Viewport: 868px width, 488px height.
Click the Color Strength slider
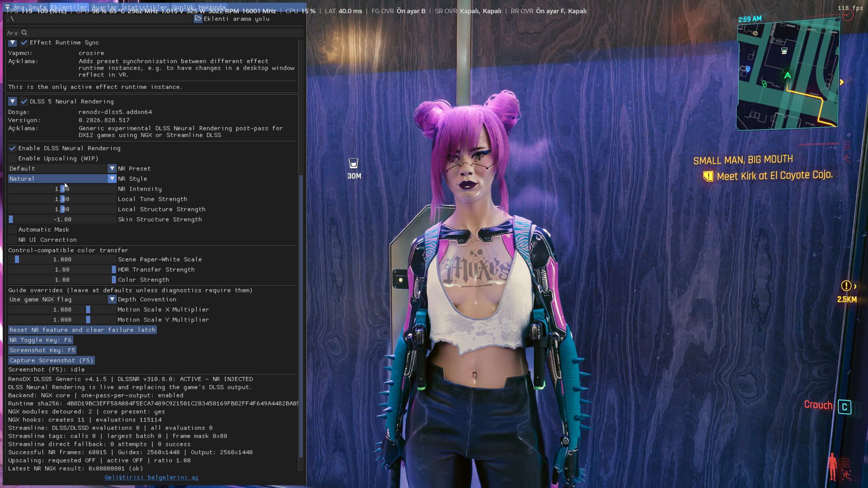click(x=62, y=280)
